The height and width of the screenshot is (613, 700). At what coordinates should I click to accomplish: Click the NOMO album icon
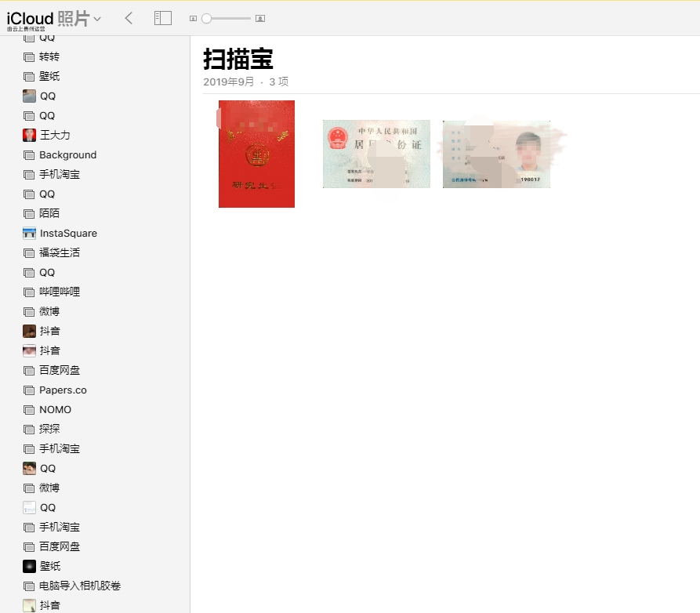click(29, 410)
